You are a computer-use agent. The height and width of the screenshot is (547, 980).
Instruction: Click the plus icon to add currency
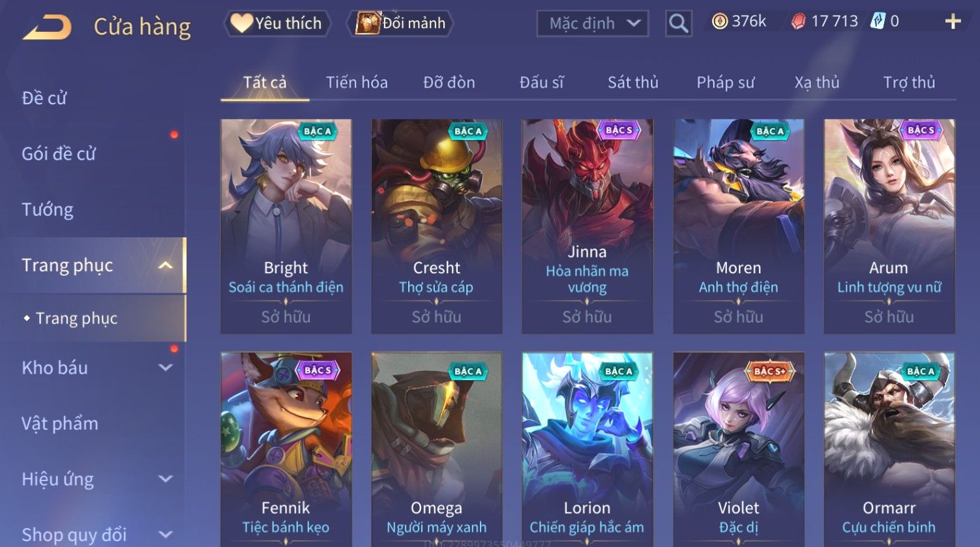pyautogui.click(x=953, y=22)
